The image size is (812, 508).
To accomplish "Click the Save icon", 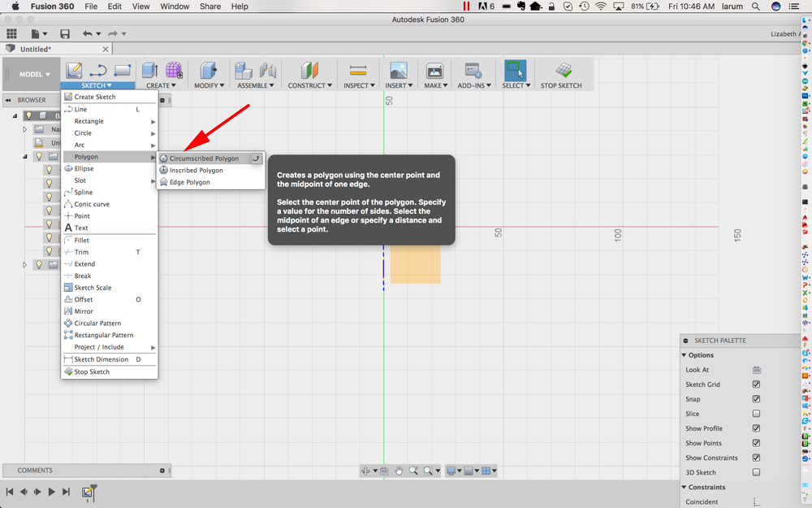I will click(x=65, y=33).
